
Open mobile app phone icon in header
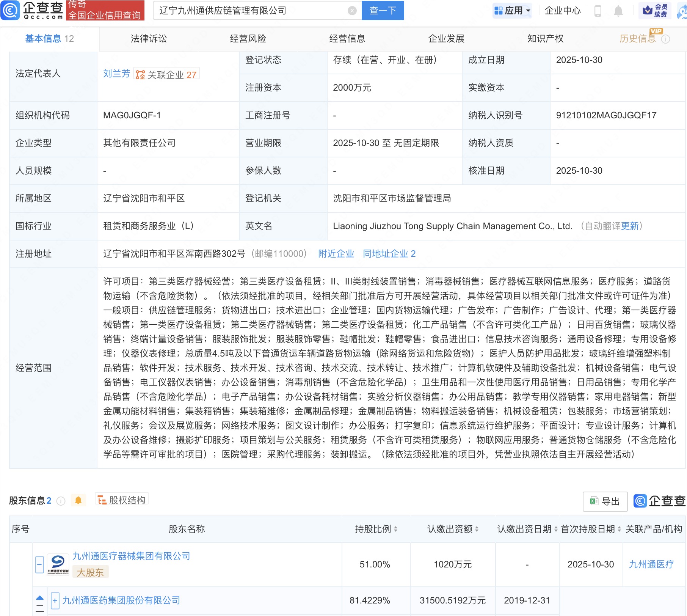[x=598, y=11]
